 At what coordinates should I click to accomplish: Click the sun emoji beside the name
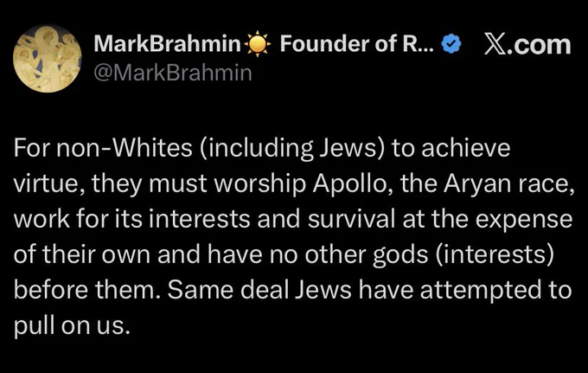click(257, 44)
